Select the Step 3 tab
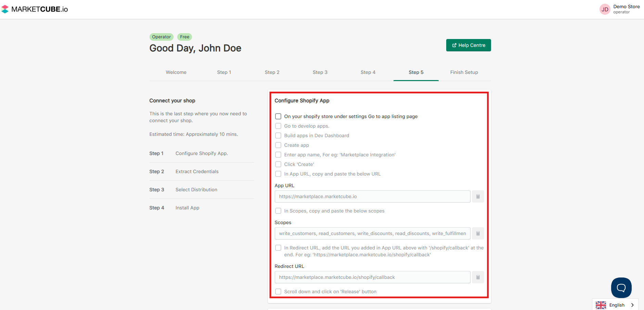644x310 pixels. pyautogui.click(x=320, y=72)
